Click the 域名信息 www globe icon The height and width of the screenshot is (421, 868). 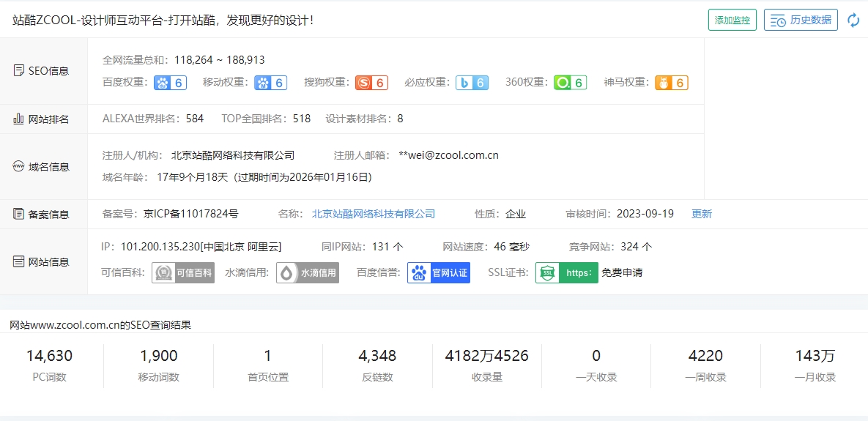point(19,166)
